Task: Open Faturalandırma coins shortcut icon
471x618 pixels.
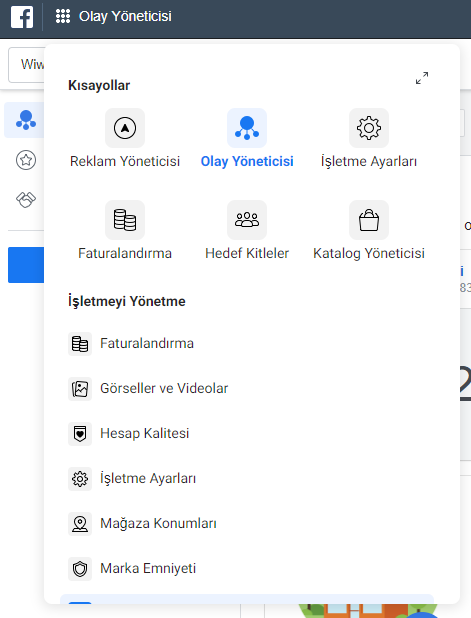Action: [x=125, y=220]
